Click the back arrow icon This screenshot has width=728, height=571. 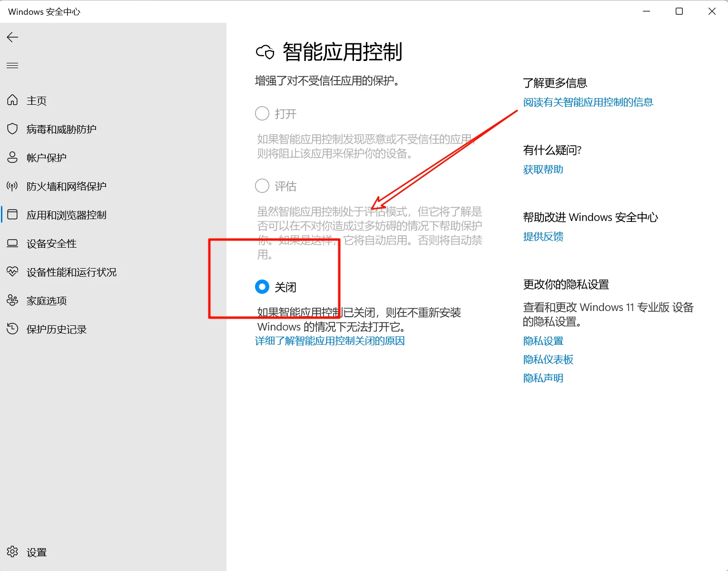click(x=13, y=37)
